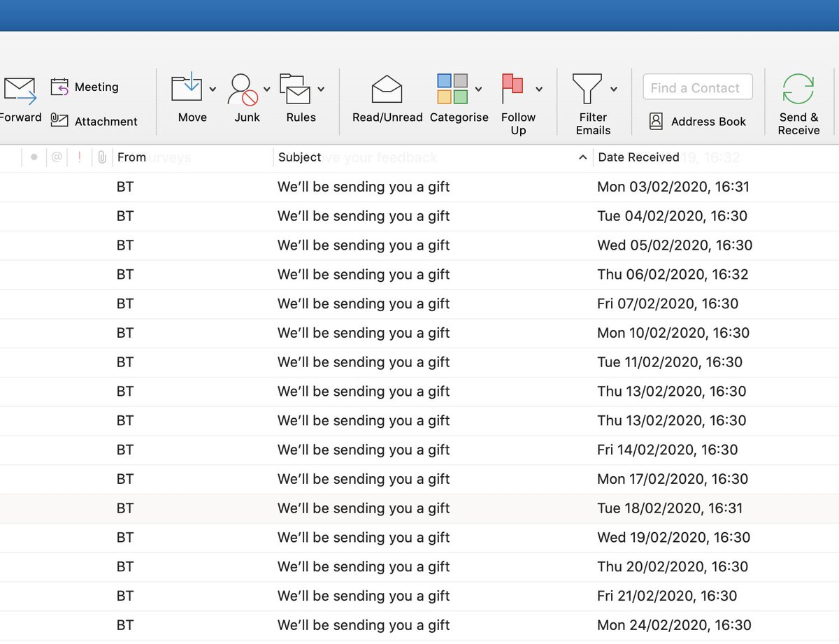Open the Move dropdown arrow
The height and width of the screenshot is (644, 839).
[x=213, y=90]
